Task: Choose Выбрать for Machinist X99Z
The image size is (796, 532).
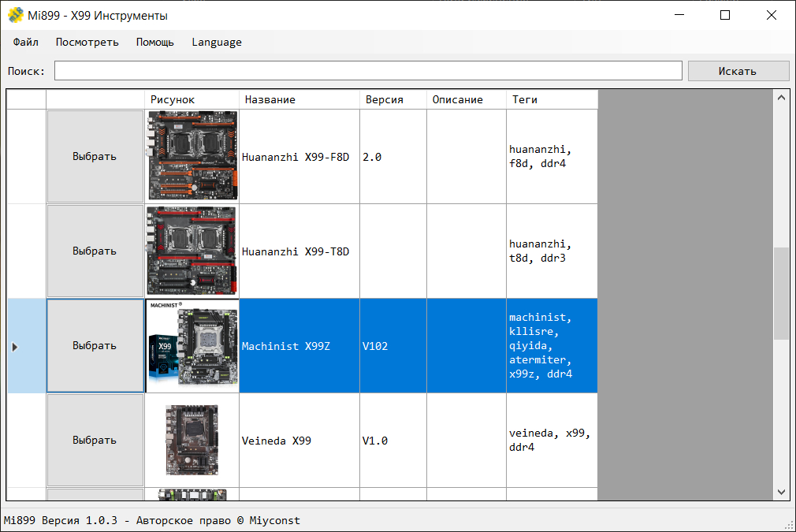Action: (x=95, y=346)
